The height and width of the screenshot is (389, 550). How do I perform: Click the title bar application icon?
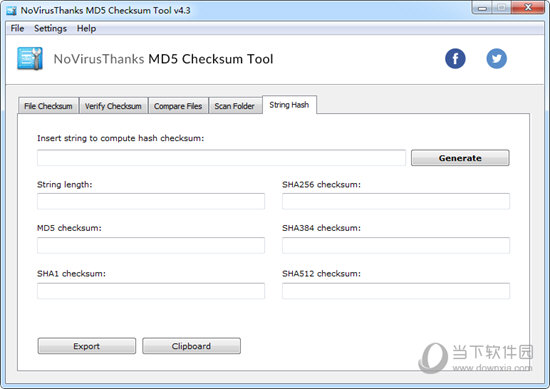pos(11,11)
